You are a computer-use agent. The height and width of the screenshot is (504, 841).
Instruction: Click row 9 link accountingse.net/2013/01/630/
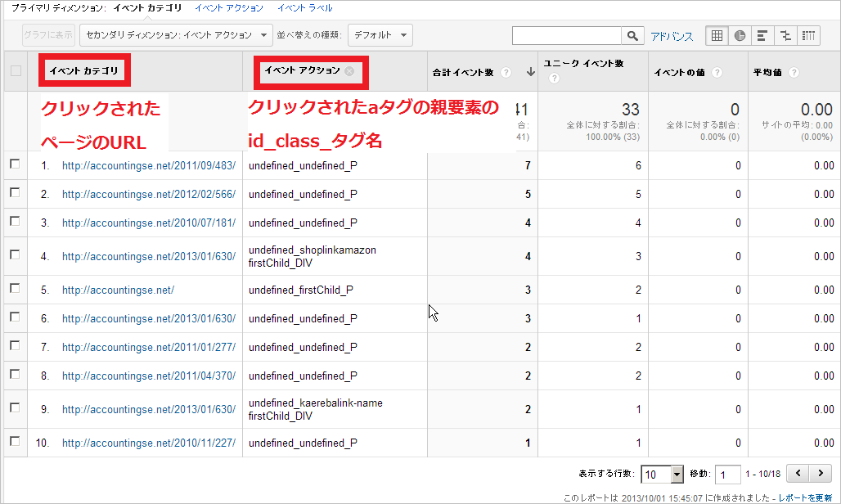pos(149,410)
